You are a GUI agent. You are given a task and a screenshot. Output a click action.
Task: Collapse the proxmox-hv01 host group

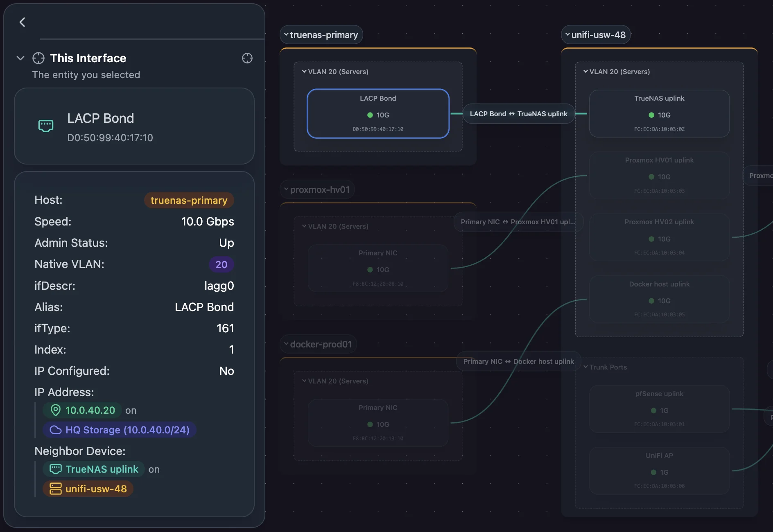point(286,189)
